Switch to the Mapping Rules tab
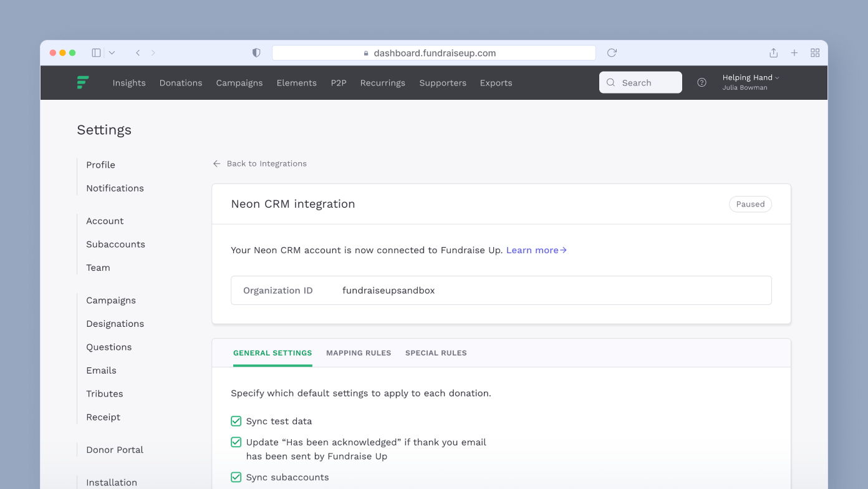 tap(359, 353)
